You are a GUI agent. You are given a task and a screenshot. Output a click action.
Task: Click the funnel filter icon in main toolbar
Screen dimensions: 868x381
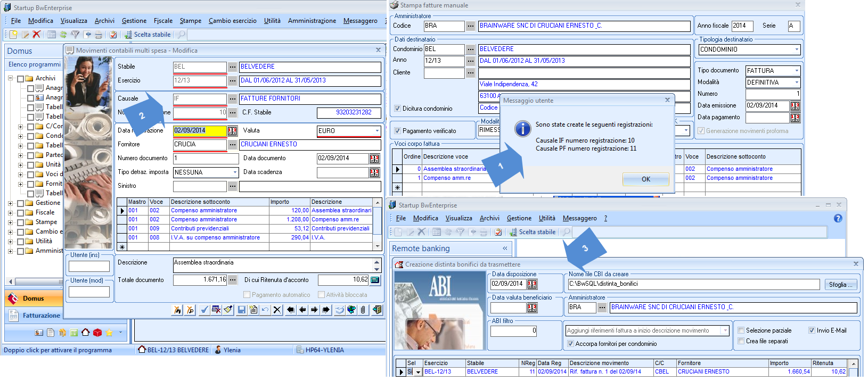coord(75,35)
